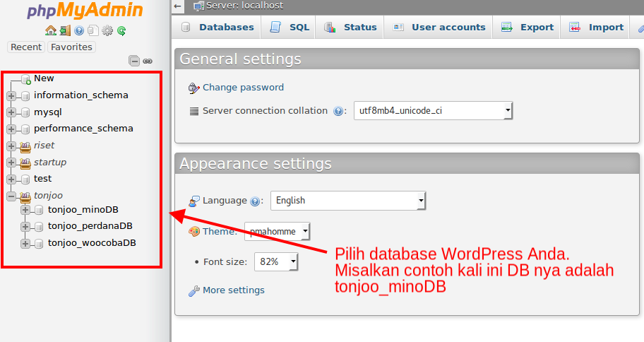Image resolution: width=644 pixels, height=342 pixels.
Task: Click the startup database group icon
Action: click(25, 163)
